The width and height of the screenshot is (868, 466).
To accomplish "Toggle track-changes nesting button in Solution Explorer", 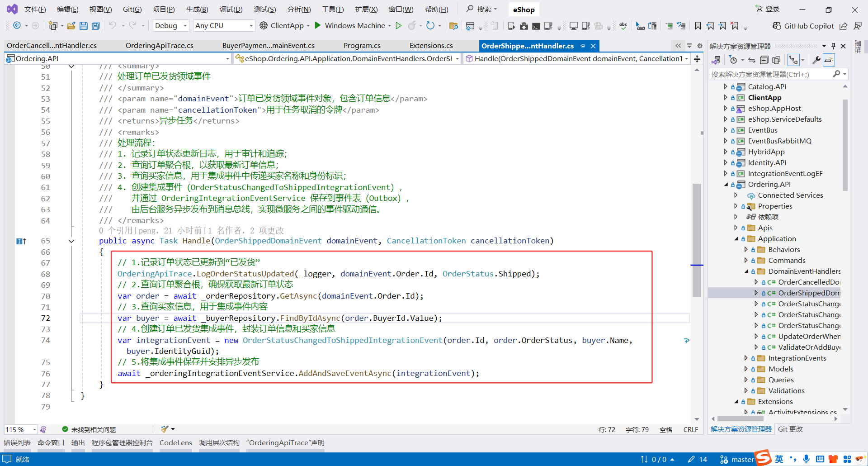I will tap(793, 60).
